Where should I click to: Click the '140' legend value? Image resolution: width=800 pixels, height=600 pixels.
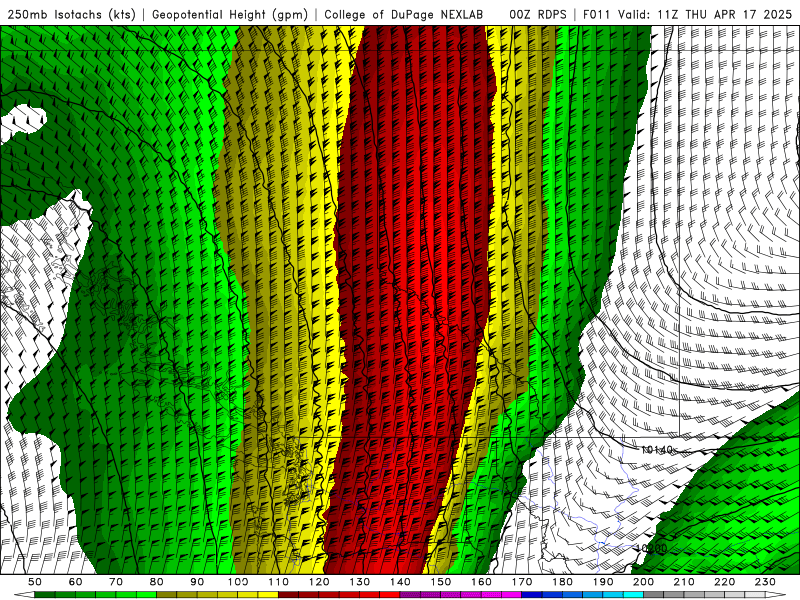[401, 582]
